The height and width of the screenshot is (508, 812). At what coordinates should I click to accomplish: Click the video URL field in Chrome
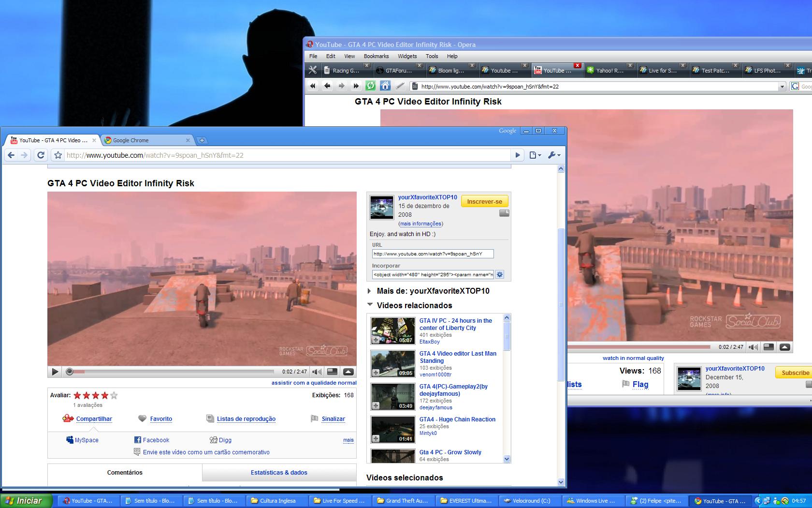click(x=433, y=254)
